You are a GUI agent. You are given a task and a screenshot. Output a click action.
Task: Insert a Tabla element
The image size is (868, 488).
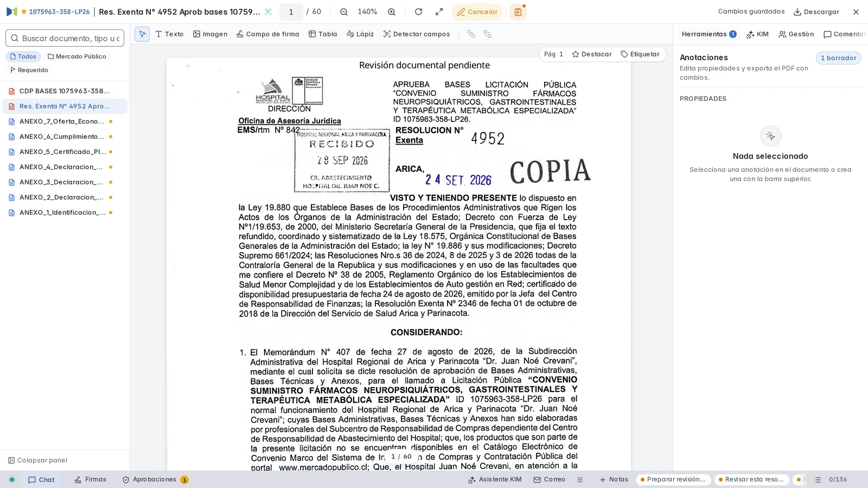323,34
